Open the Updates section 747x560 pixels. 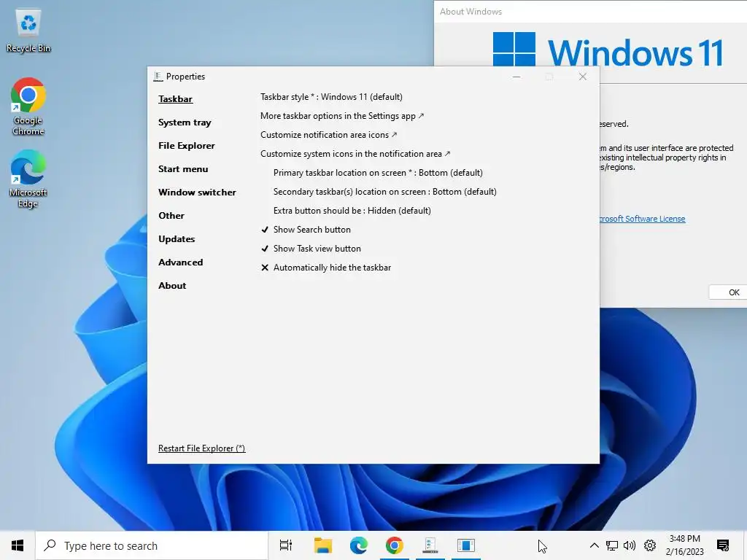pyautogui.click(x=177, y=239)
